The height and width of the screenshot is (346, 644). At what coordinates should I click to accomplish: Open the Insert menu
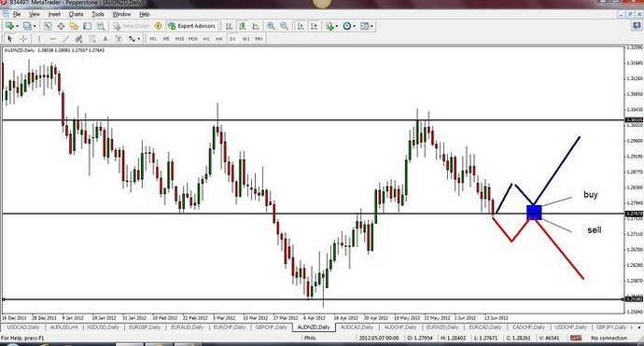tap(54, 14)
